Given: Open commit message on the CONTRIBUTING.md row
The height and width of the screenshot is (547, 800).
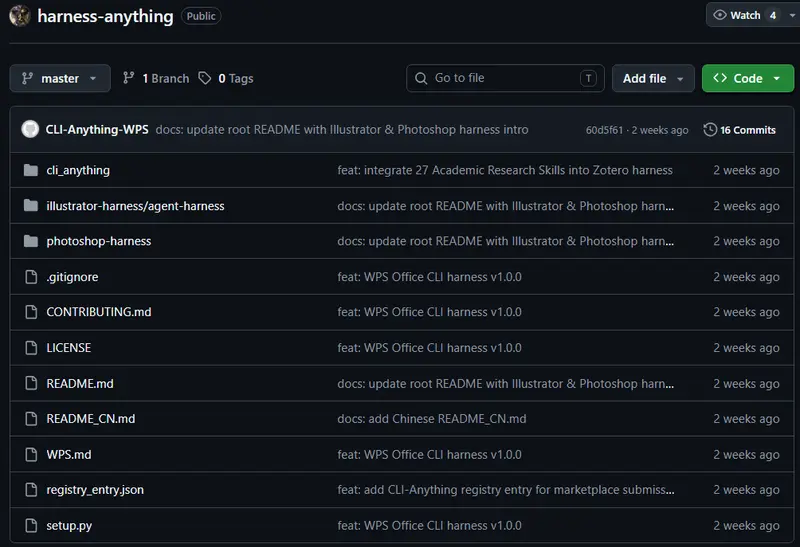Looking at the screenshot, I should 429,312.
